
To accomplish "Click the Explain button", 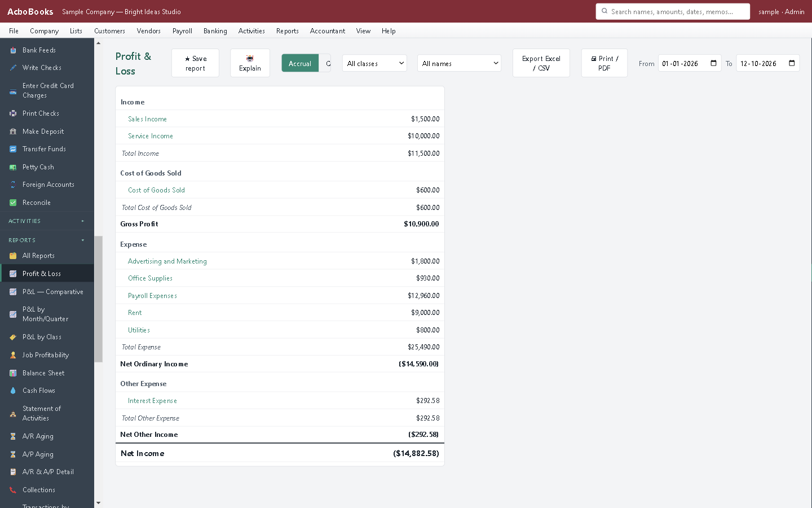I will [x=250, y=63].
